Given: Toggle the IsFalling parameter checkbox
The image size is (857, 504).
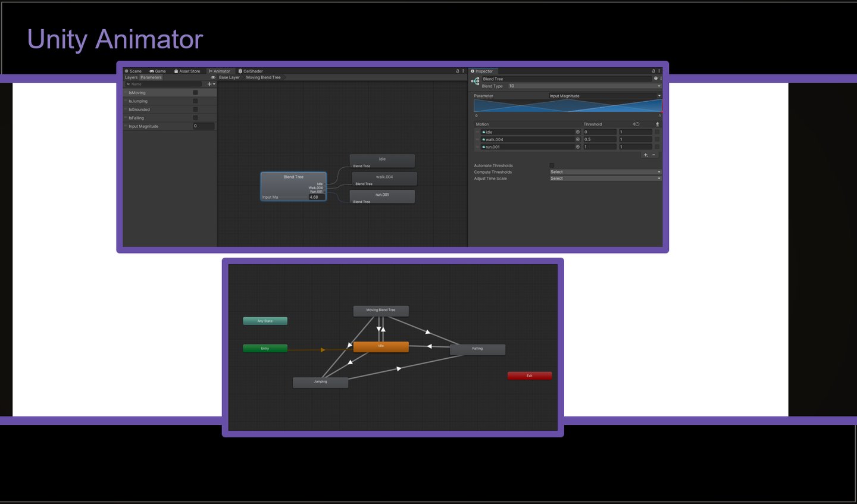Looking at the screenshot, I should click(195, 118).
